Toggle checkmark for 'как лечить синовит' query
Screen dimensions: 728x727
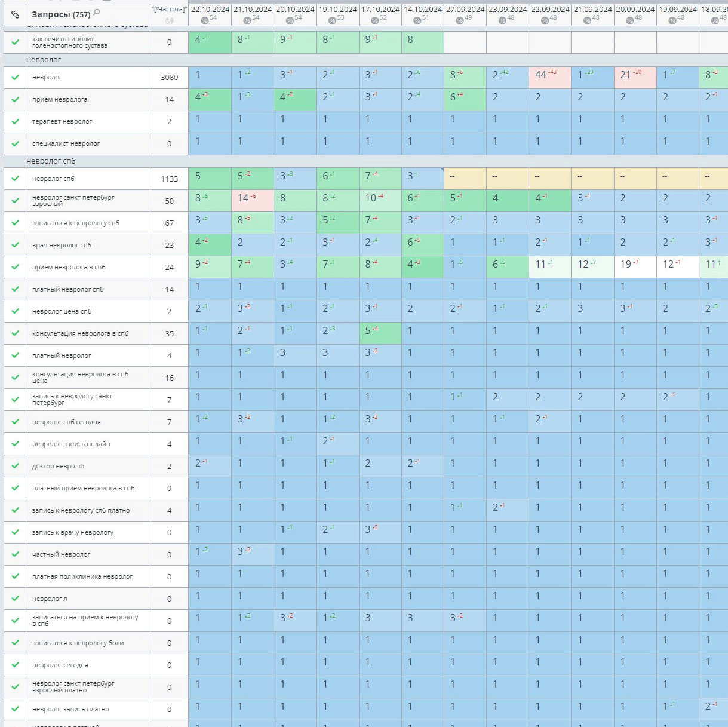click(16, 42)
